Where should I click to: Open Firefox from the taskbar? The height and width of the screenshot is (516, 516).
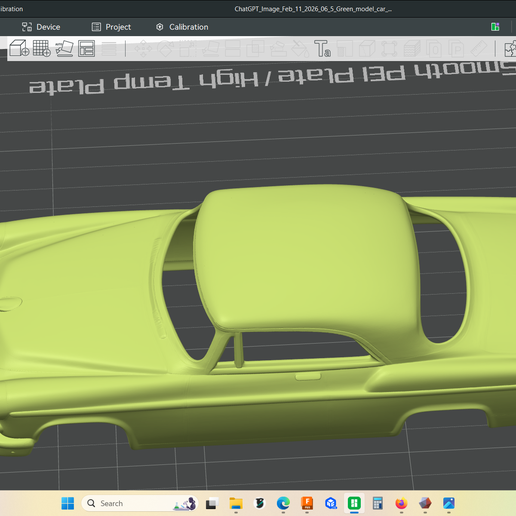point(401,503)
